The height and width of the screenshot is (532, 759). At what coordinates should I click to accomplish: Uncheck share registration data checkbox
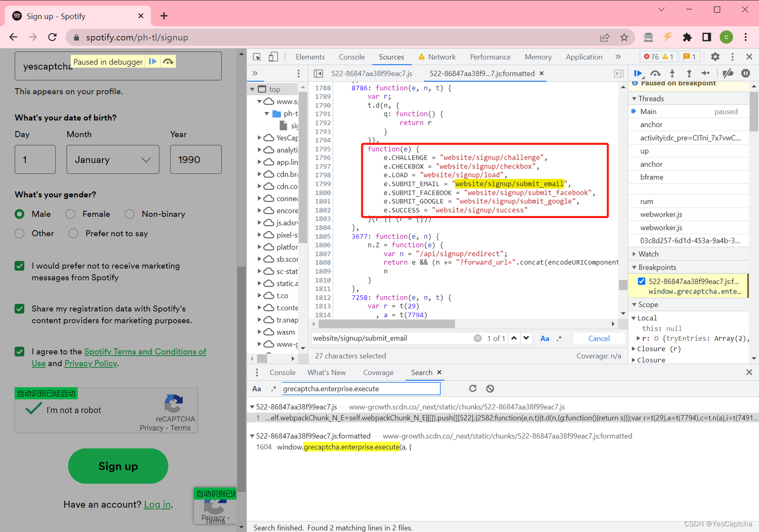[19, 308]
